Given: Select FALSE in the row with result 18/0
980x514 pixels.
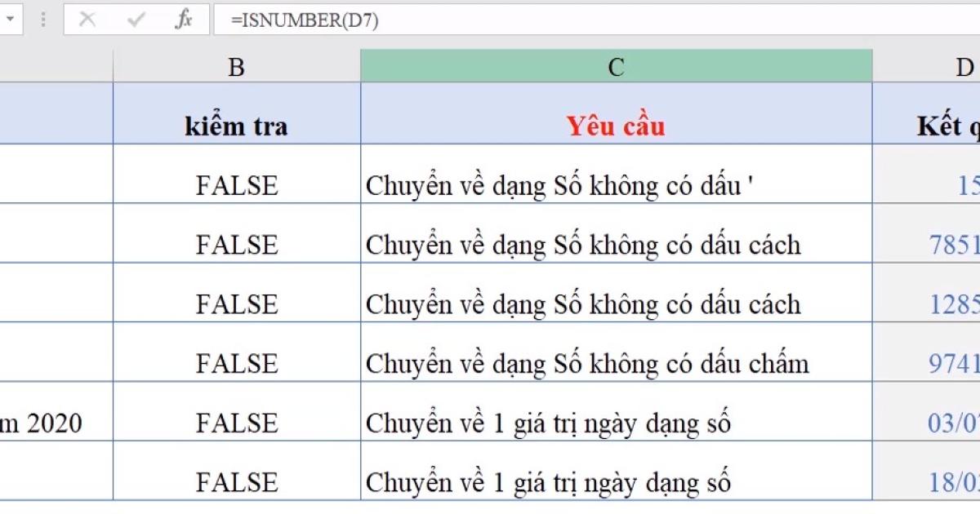Looking at the screenshot, I should pyautogui.click(x=237, y=471).
